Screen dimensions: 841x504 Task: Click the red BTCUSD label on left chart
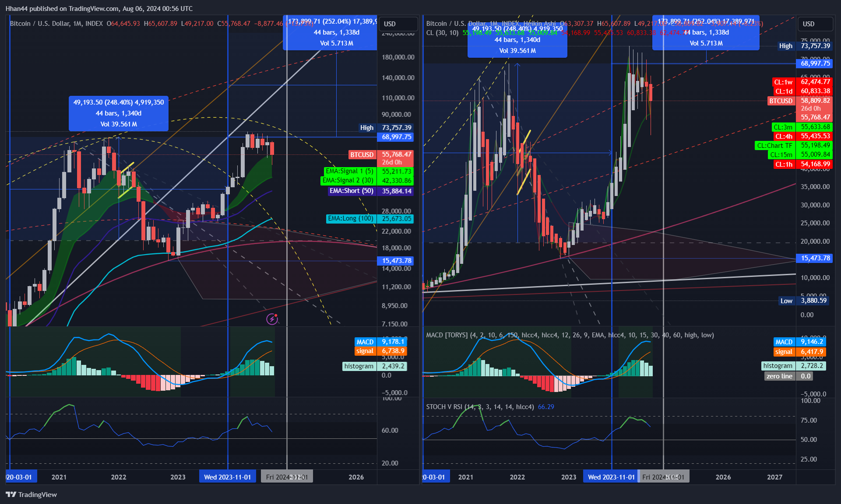pos(362,154)
